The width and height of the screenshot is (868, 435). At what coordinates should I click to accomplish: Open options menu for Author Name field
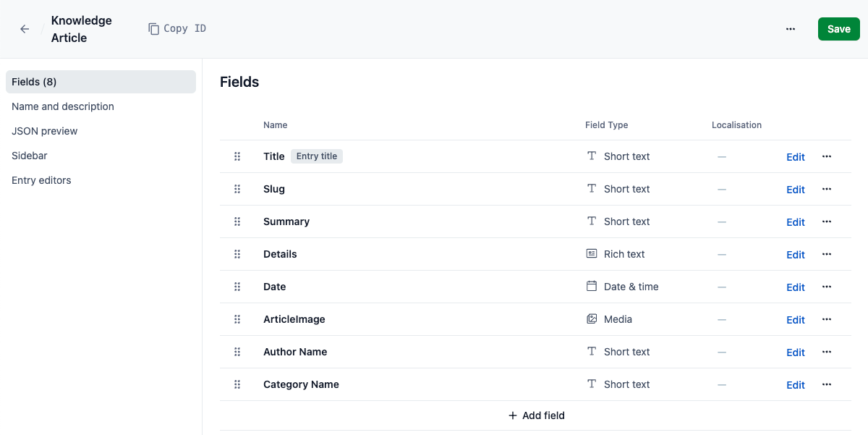pos(827,352)
